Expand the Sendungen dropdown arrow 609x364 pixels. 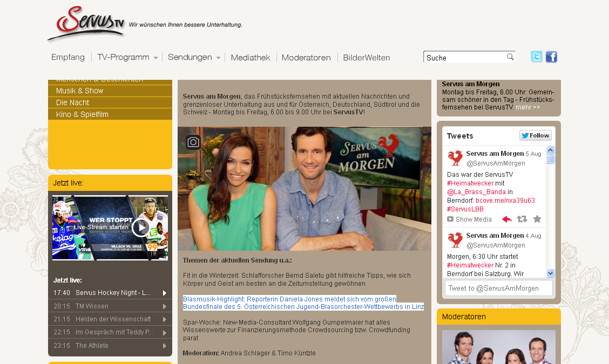218,58
